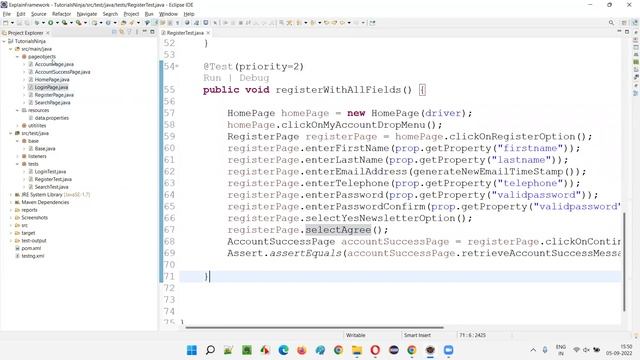The image size is (640, 360).
Task: Expand the Maven Dependencies node
Action: pos(11,202)
